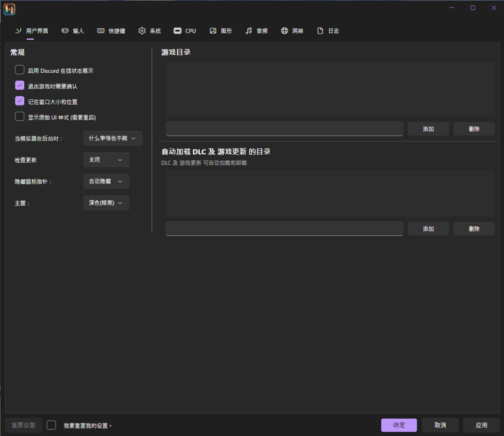This screenshot has height=436, width=504.
Task: Click 添加 button under 游戏目录
Action: click(x=428, y=129)
